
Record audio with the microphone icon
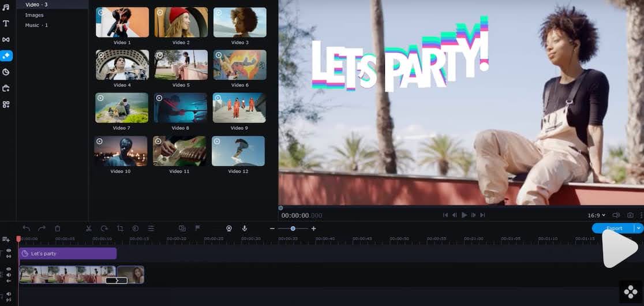tap(244, 229)
